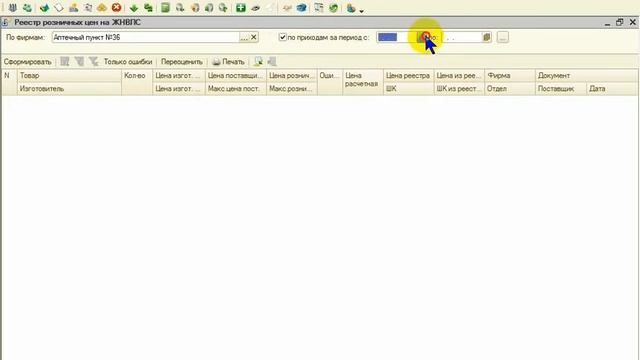
Task: Open calendar picker for the period start date
Action: [421, 37]
